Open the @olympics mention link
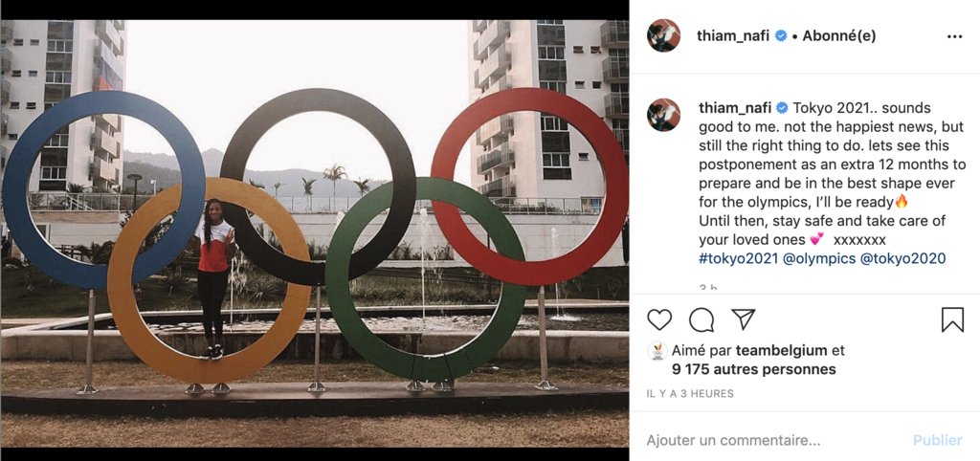This screenshot has width=980, height=461. pyautogui.click(x=819, y=258)
